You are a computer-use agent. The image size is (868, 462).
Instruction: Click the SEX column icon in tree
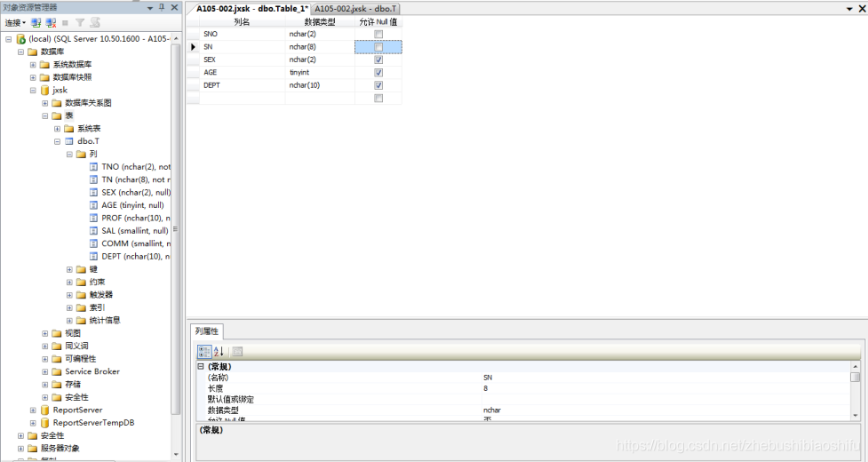(x=93, y=193)
